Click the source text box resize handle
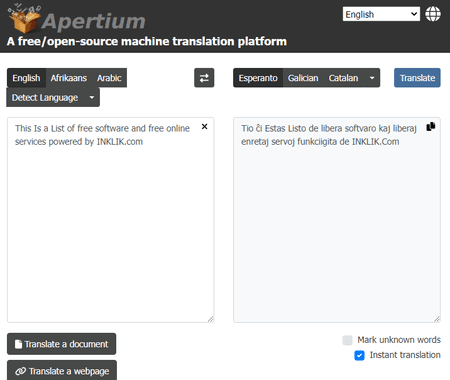450x380 pixels. coord(211,319)
